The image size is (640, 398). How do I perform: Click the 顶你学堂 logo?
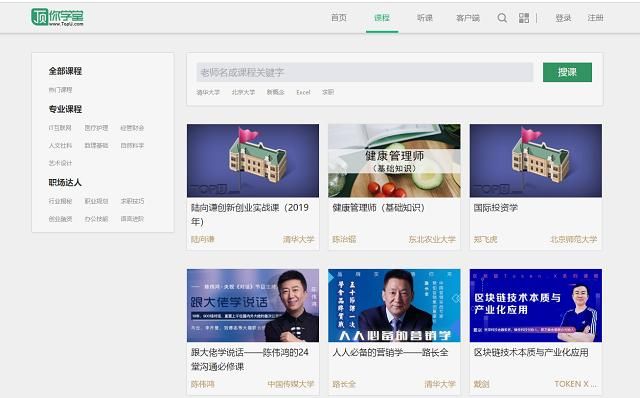[x=58, y=17]
